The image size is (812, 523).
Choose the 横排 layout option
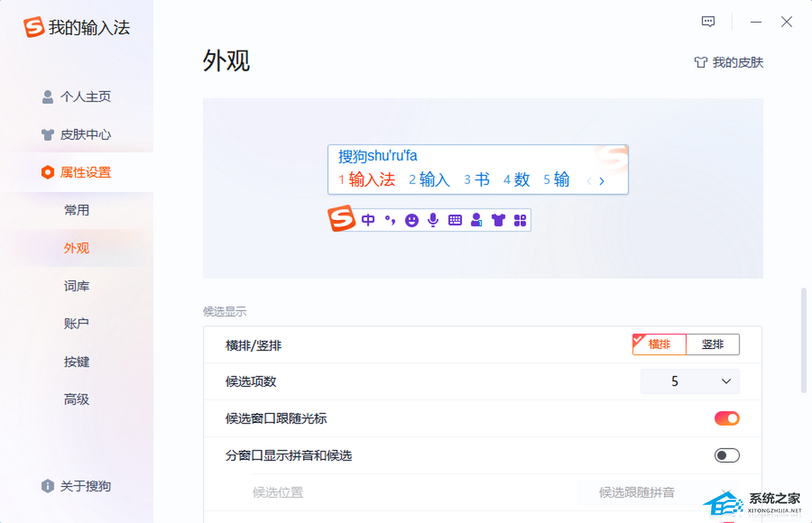pos(659,344)
